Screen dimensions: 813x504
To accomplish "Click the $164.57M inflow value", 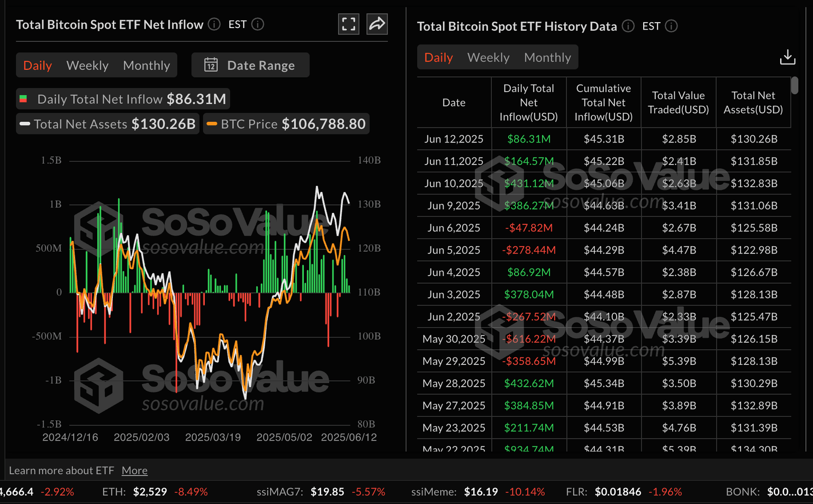I will (x=529, y=161).
